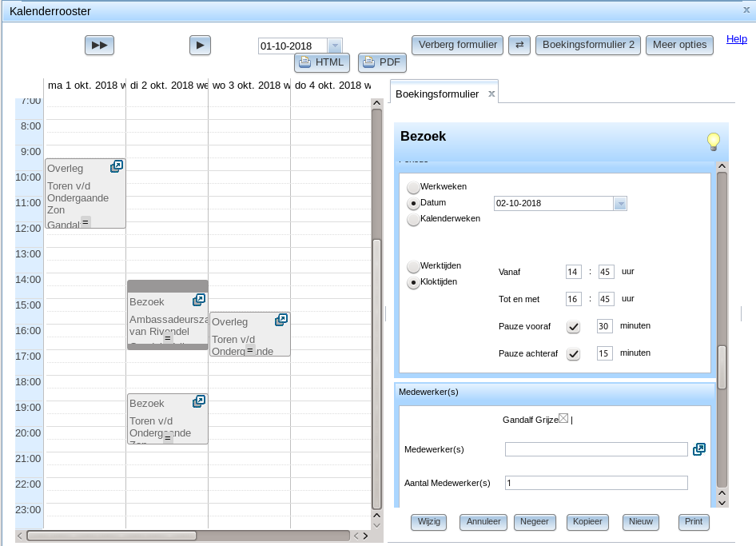
Task: Click the Negeer button
Action: 534,522
